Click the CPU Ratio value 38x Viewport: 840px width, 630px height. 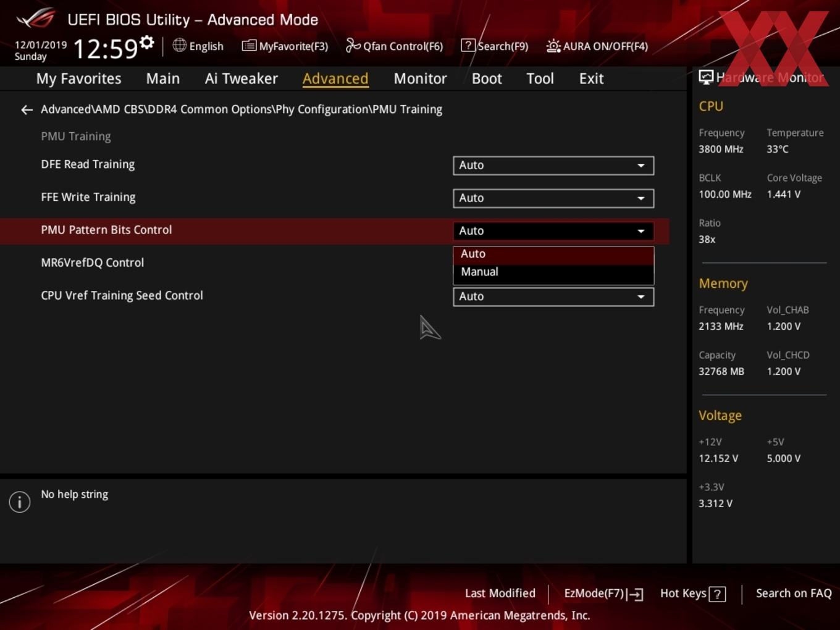(x=707, y=239)
